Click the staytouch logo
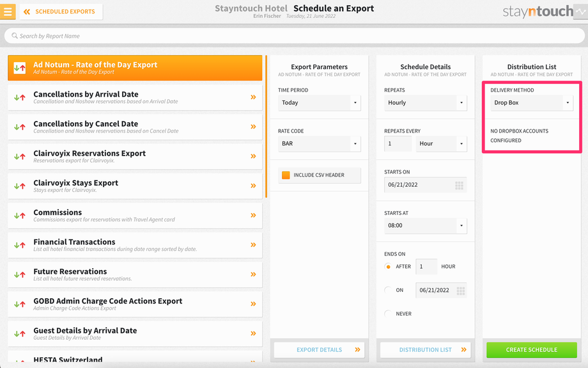 [x=538, y=12]
